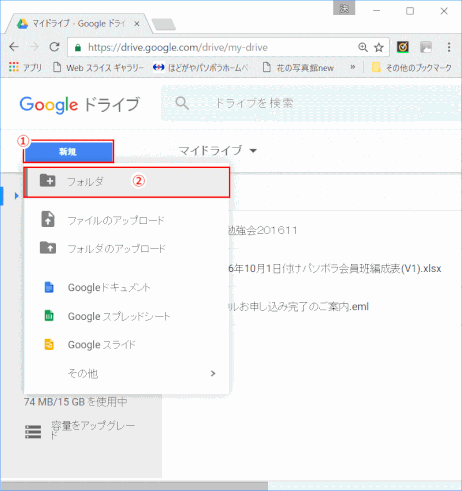Select the パソボラ会員班編成表(V1).xlsx file
The image size is (462, 491).
pos(335,268)
